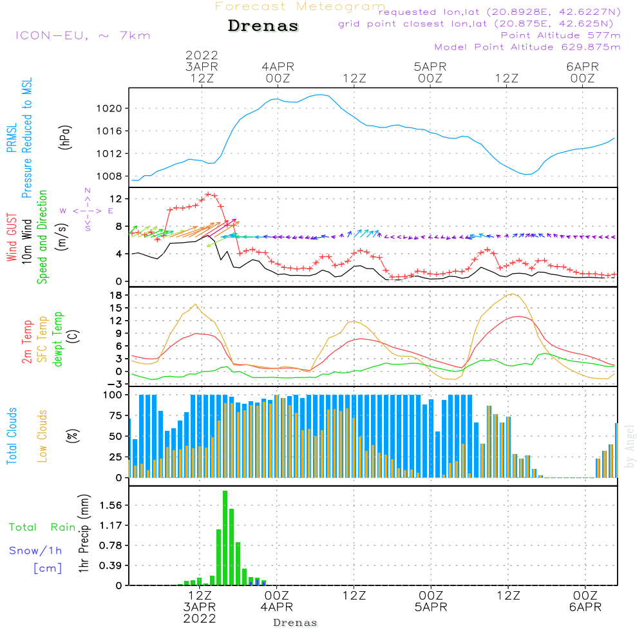This screenshot has width=644, height=644.
Task: Click the black '10m Wind' label
Action: [26, 241]
